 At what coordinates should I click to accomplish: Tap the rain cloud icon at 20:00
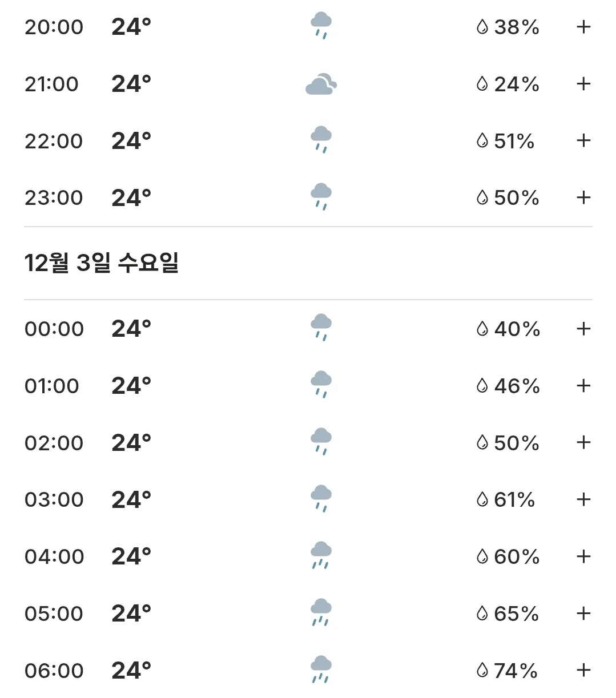tap(321, 26)
